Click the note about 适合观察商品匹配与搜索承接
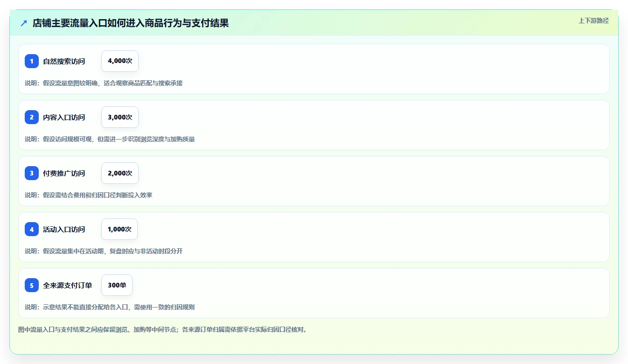The height and width of the screenshot is (364, 628). click(104, 83)
